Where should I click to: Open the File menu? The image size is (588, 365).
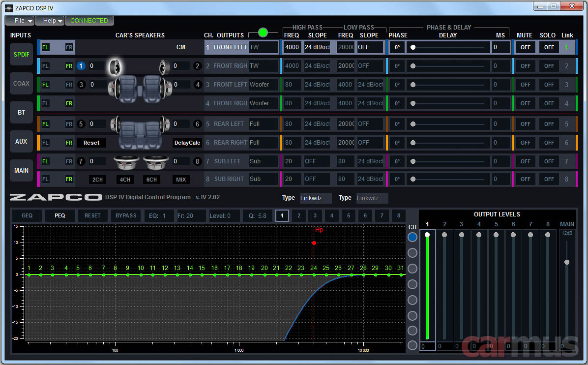pyautogui.click(x=20, y=21)
